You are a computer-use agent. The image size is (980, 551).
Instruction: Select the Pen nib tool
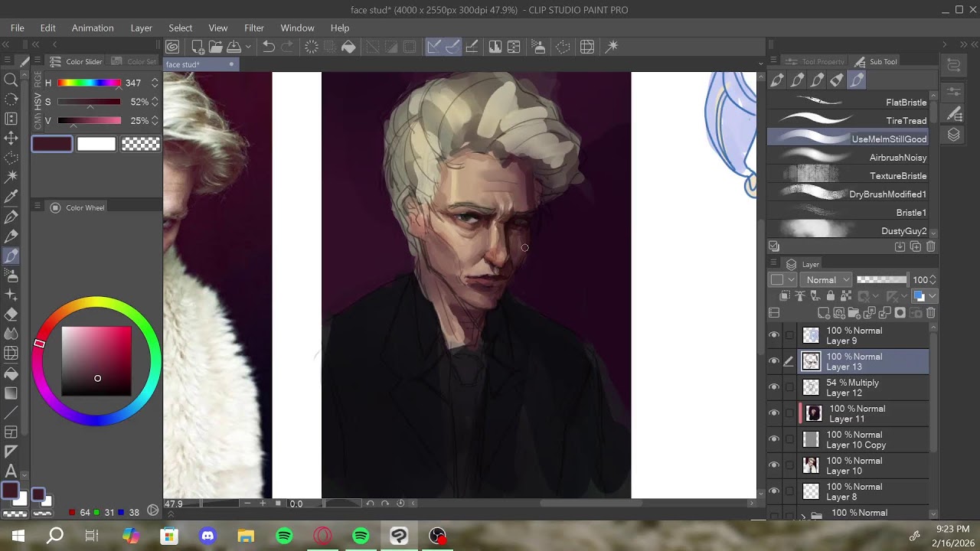[11, 217]
